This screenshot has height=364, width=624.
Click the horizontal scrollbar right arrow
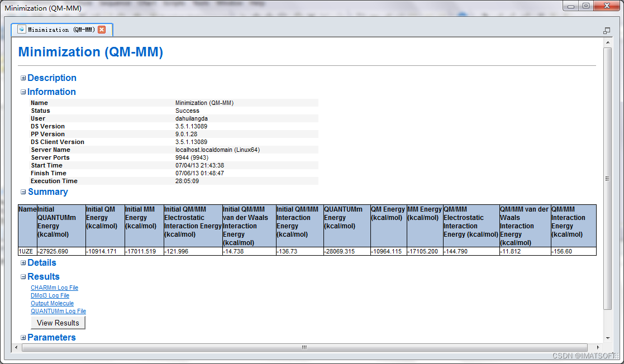pos(598,347)
